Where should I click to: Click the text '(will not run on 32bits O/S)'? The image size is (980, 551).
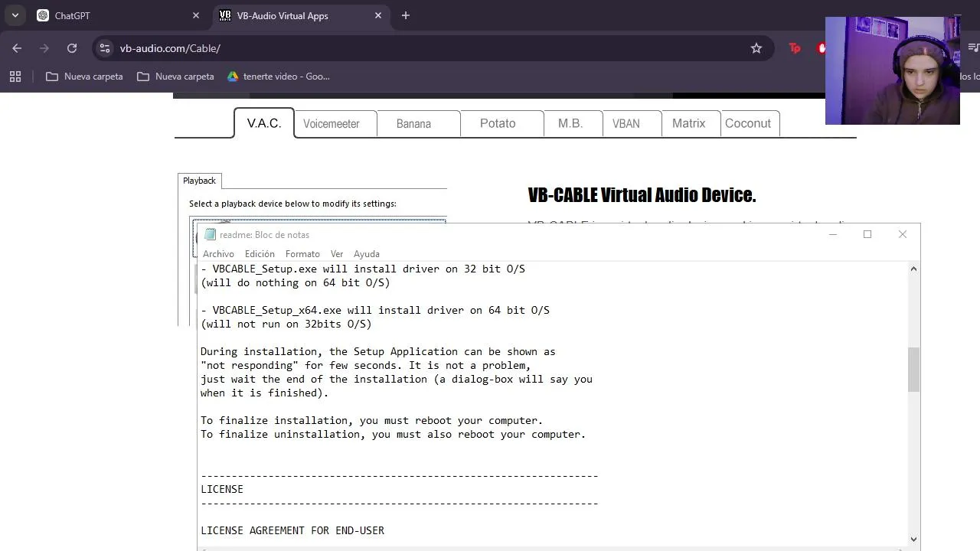click(x=286, y=324)
